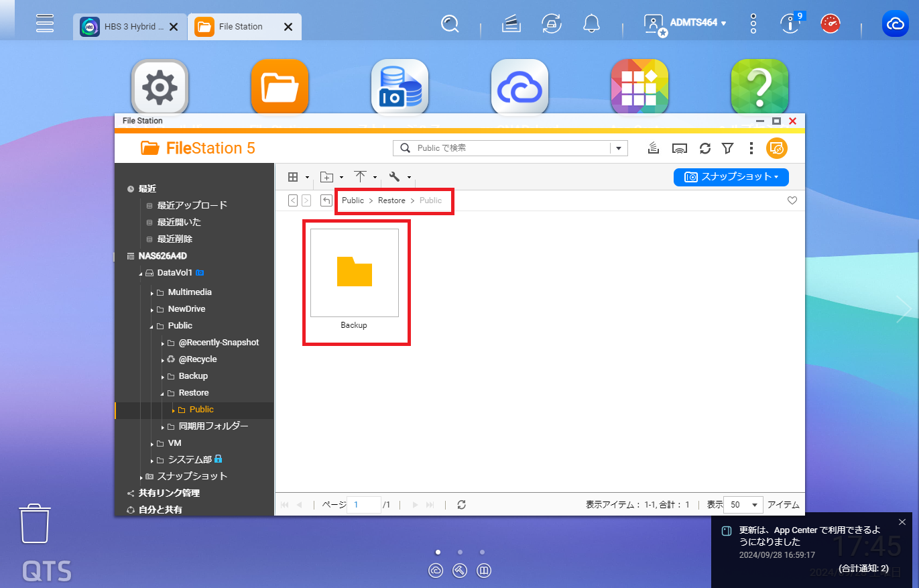Open the File Station background tasks icon
This screenshot has height=588, width=919.
[x=654, y=148]
